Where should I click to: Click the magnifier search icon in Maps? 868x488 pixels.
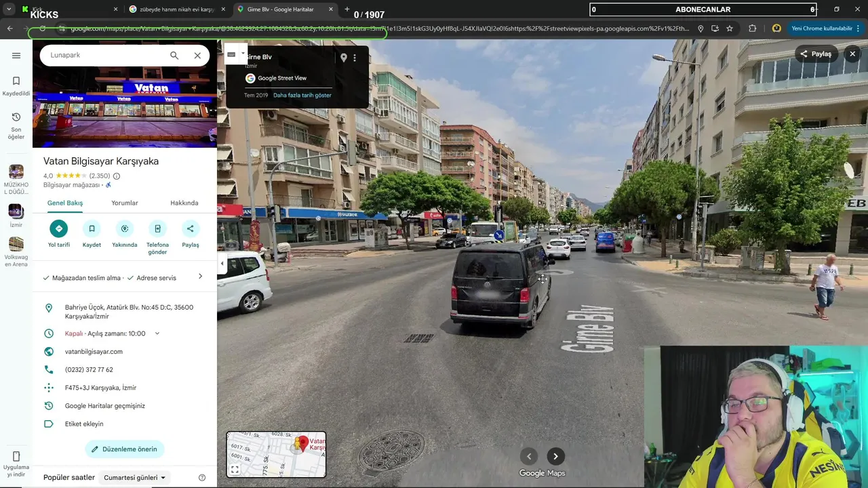tap(174, 56)
